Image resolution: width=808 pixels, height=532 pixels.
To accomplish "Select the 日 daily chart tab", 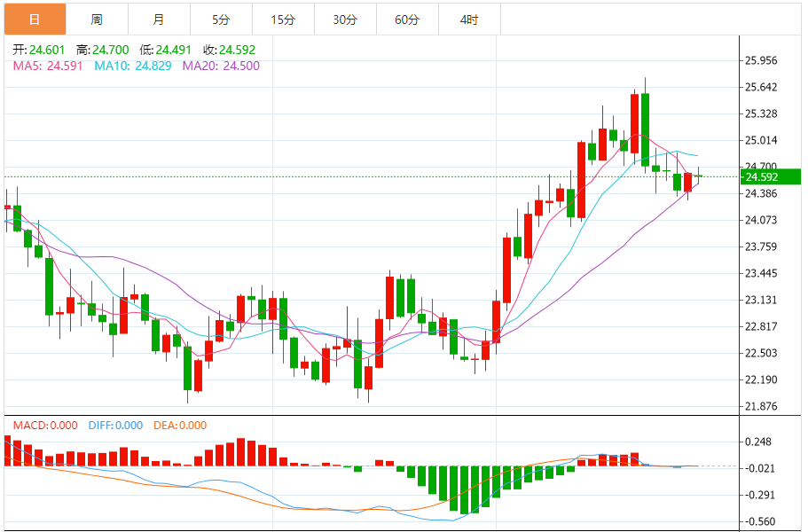I will pyautogui.click(x=35, y=20).
